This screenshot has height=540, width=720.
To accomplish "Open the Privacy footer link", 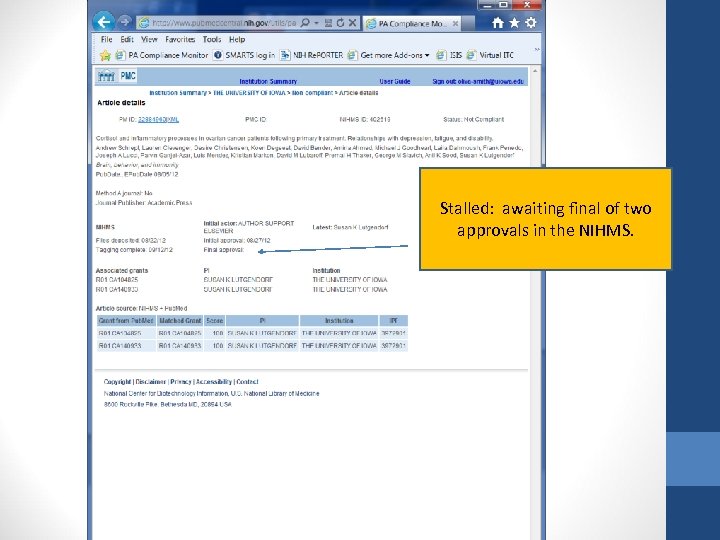I will pos(181,382).
